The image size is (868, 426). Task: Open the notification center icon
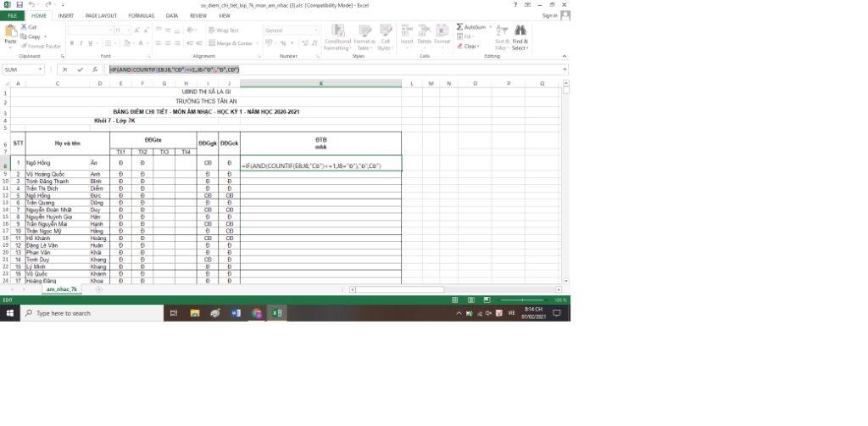point(557,313)
